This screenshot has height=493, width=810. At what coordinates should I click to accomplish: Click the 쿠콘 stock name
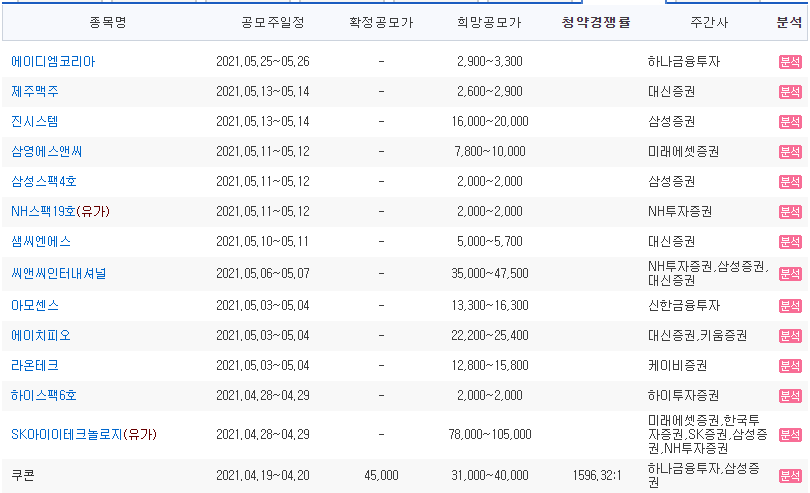coord(23,475)
